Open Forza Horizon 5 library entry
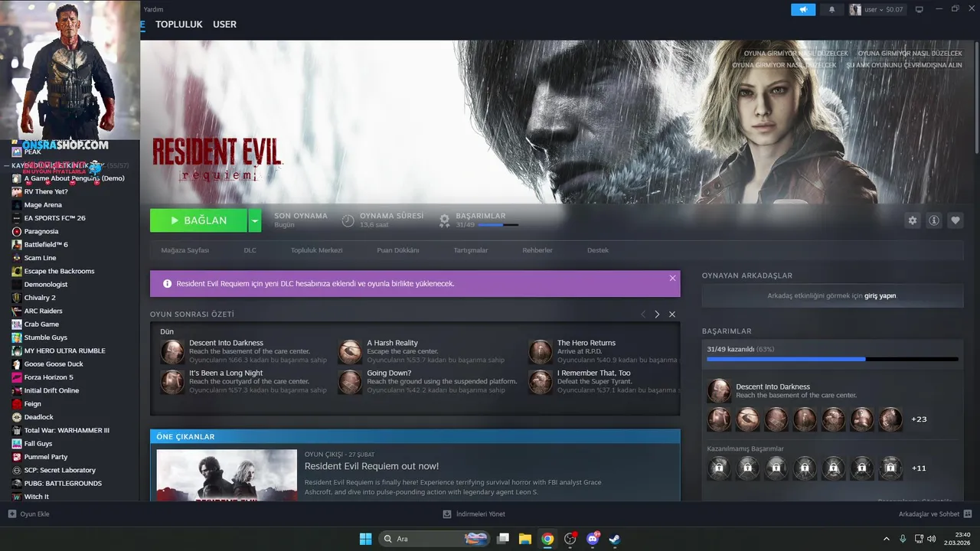This screenshot has width=980, height=551. [x=48, y=377]
